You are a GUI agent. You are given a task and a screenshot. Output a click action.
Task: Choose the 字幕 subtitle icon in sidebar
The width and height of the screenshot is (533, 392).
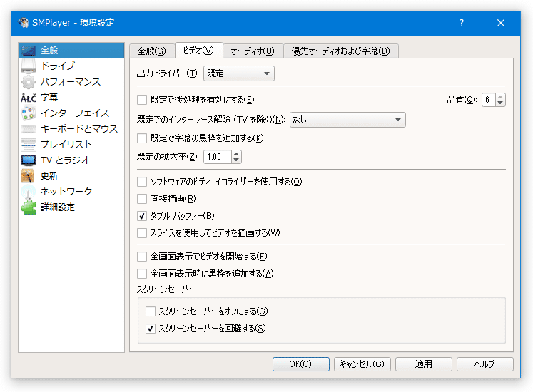point(29,98)
